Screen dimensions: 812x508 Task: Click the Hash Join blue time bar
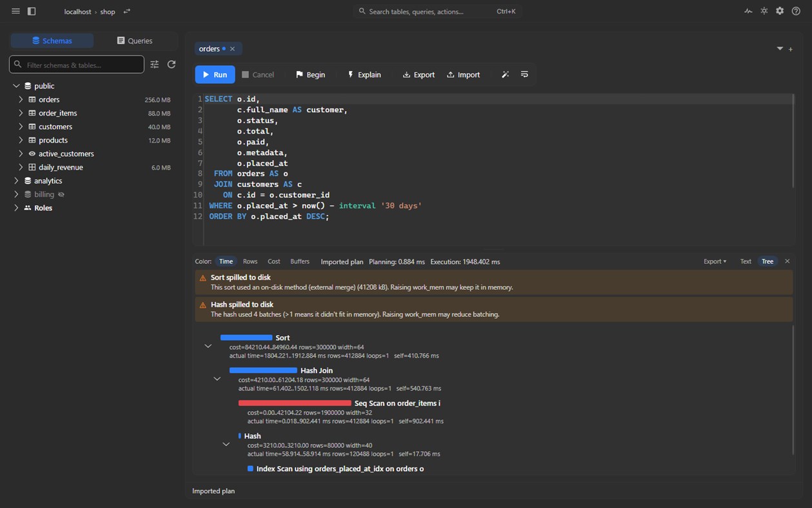[263, 371]
